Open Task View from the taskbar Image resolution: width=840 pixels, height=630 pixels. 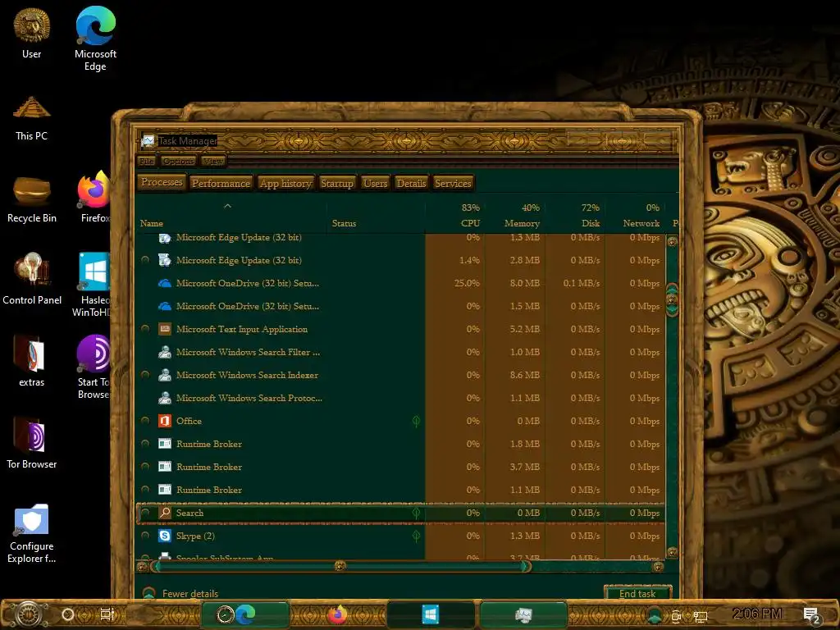coord(107,614)
